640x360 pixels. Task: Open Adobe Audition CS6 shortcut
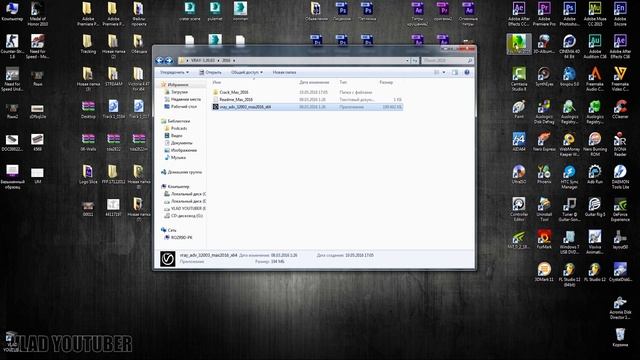click(x=595, y=46)
